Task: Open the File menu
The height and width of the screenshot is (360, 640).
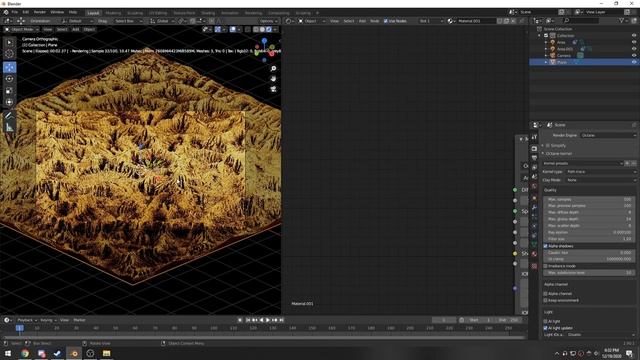Action: click(x=15, y=12)
